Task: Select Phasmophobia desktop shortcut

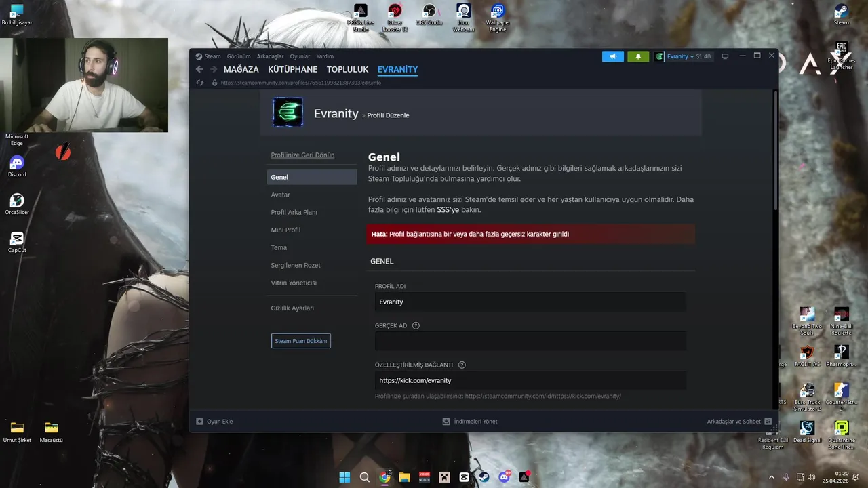Action: point(842,356)
